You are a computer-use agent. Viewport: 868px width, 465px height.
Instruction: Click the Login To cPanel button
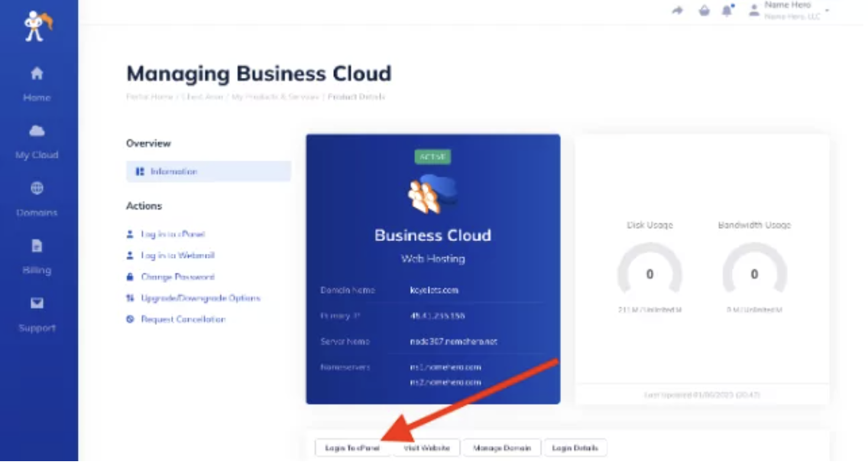pyautogui.click(x=353, y=448)
